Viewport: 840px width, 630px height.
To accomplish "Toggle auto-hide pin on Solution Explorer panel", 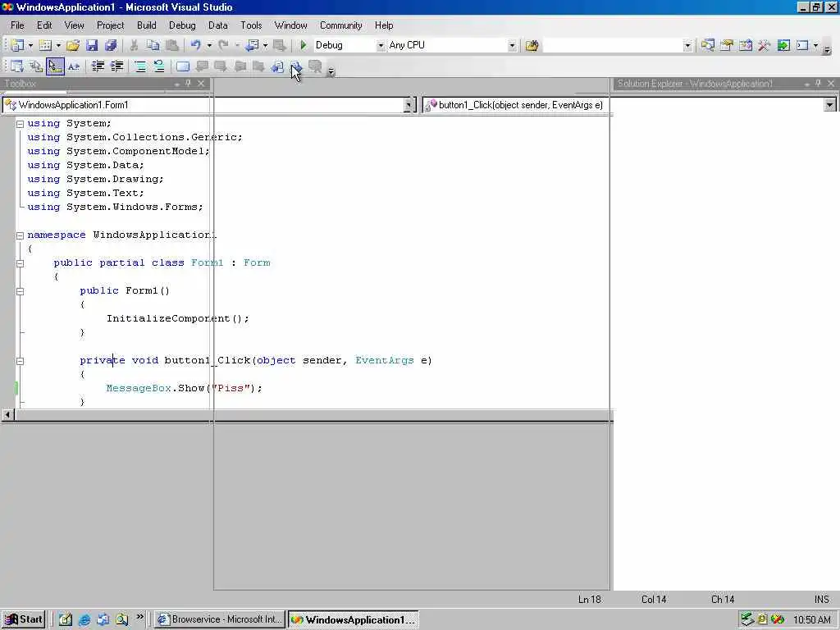I will coord(818,83).
